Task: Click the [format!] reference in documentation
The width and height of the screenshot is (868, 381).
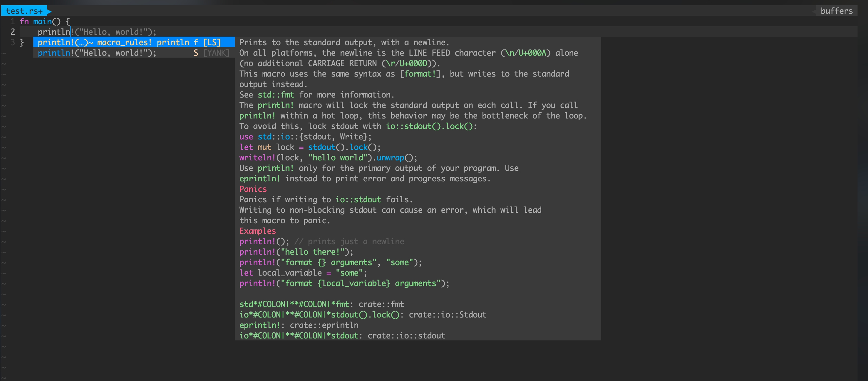Action: (x=420, y=74)
